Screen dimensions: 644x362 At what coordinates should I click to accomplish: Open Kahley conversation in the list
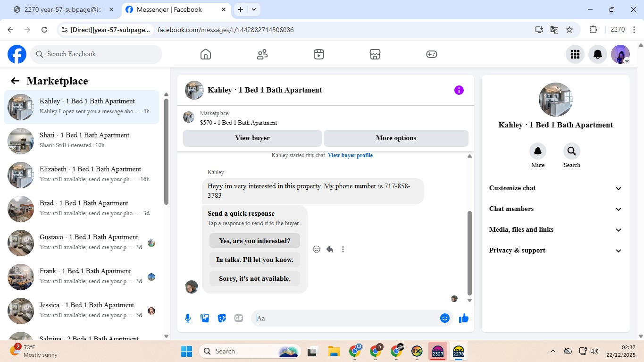[x=82, y=107]
